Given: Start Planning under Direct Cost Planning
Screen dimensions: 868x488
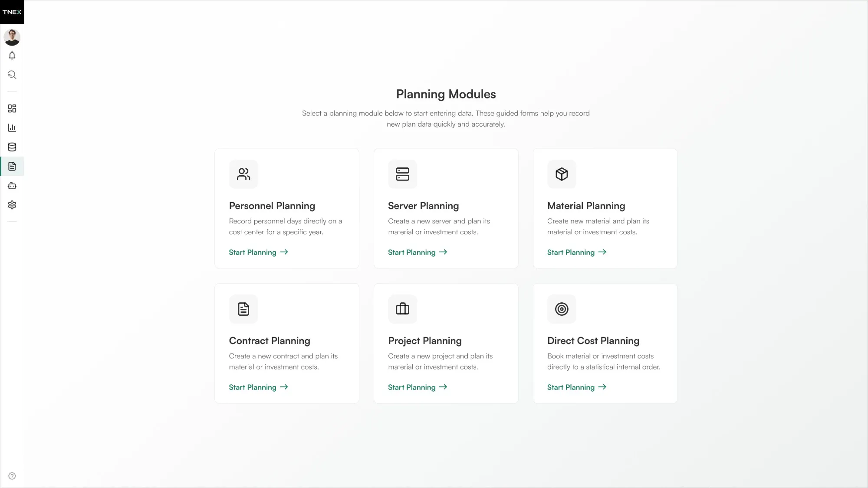Looking at the screenshot, I should pyautogui.click(x=577, y=387).
